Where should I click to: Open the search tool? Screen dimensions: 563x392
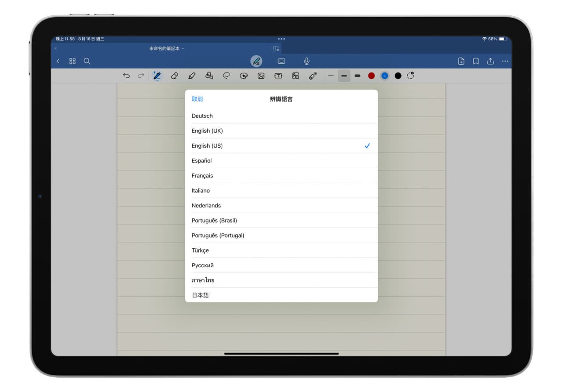click(x=87, y=61)
